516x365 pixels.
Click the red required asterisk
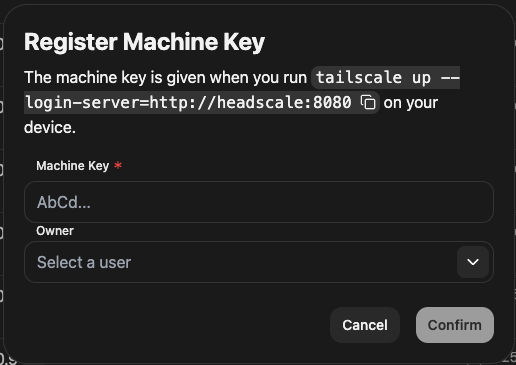point(118,165)
